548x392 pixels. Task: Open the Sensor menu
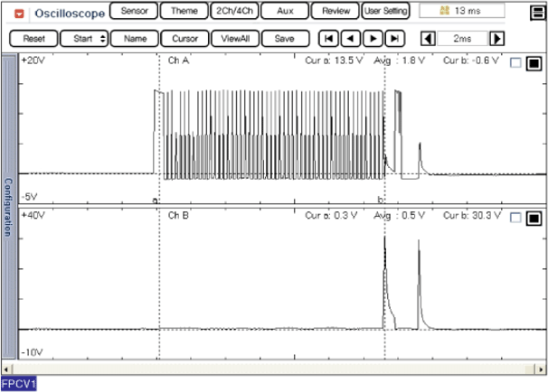coord(134,12)
